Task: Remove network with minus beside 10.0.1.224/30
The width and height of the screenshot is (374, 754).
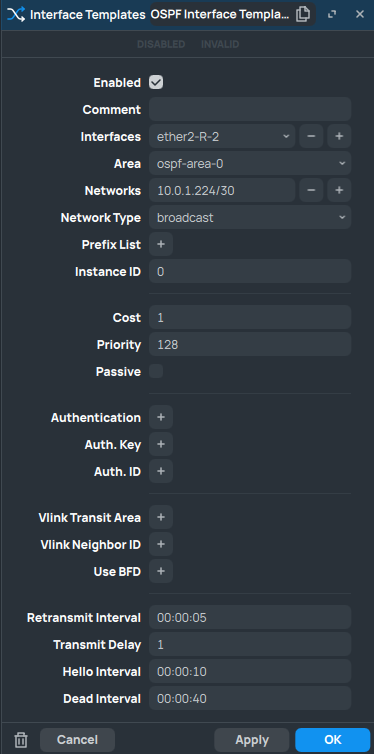Action: [311, 190]
